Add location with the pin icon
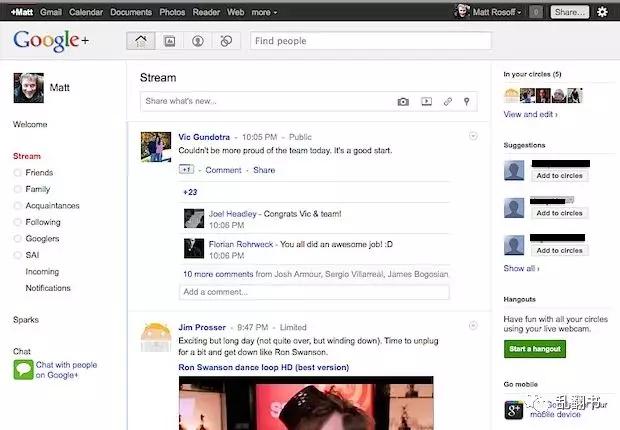This screenshot has height=430, width=620. [467, 102]
